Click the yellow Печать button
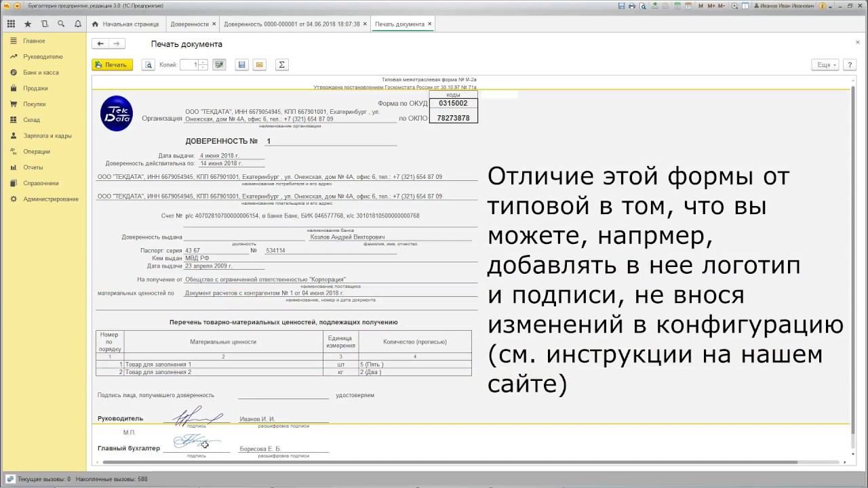868x488 pixels. (x=112, y=65)
